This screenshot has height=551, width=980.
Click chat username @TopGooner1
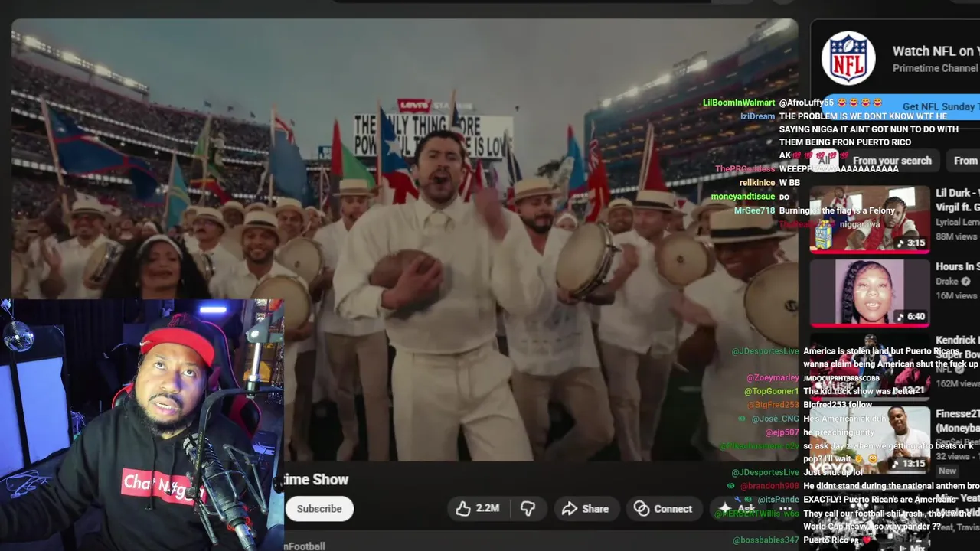click(x=771, y=391)
